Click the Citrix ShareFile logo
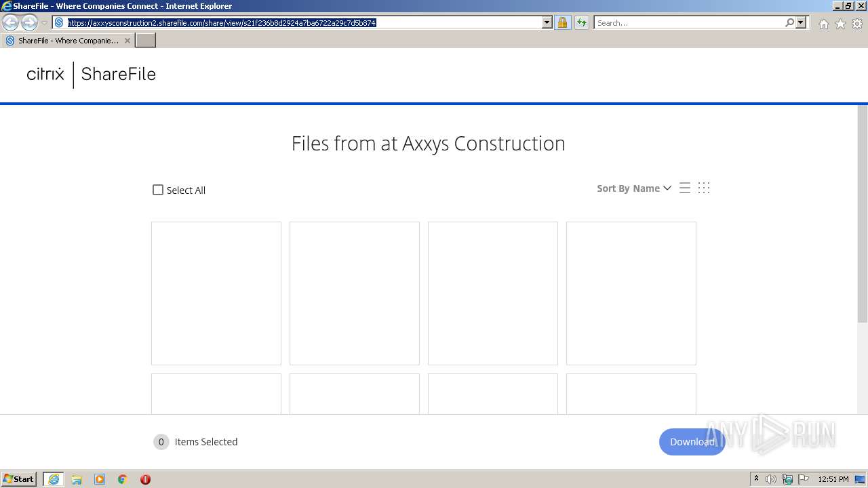868x488 pixels. click(x=92, y=74)
